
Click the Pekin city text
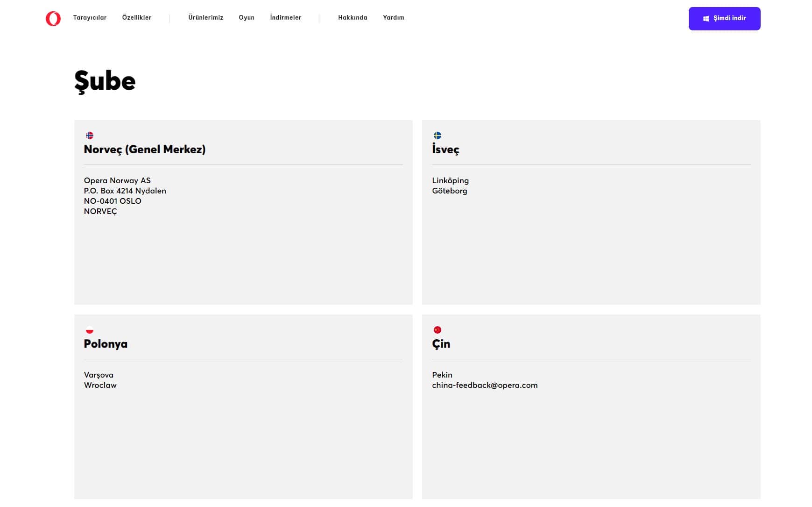pos(442,375)
